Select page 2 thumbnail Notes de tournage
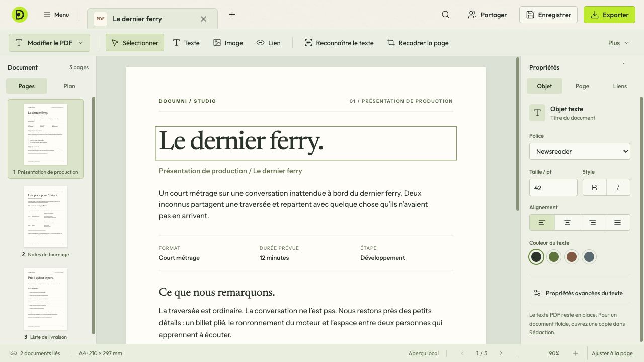This screenshot has height=362, width=644. (45, 222)
